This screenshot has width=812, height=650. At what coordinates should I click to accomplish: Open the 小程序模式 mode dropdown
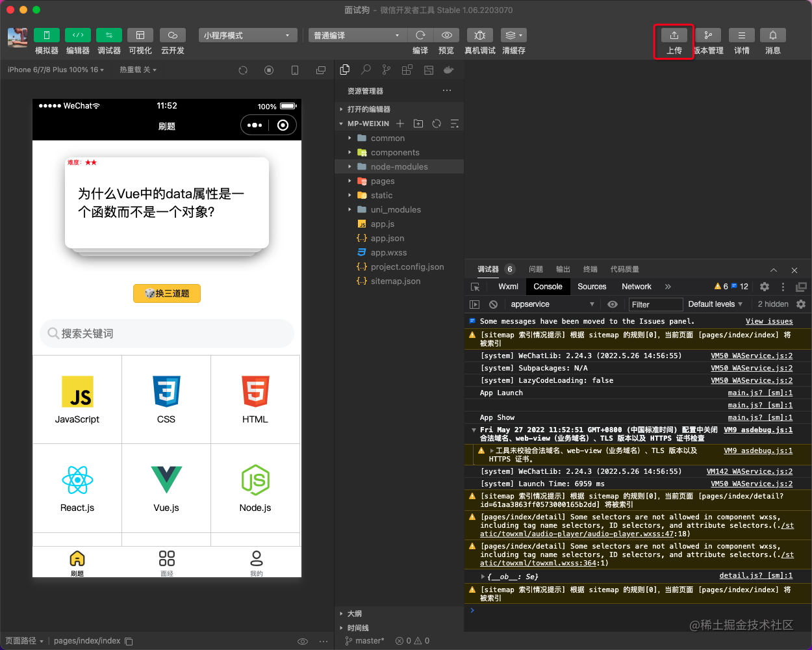click(247, 35)
